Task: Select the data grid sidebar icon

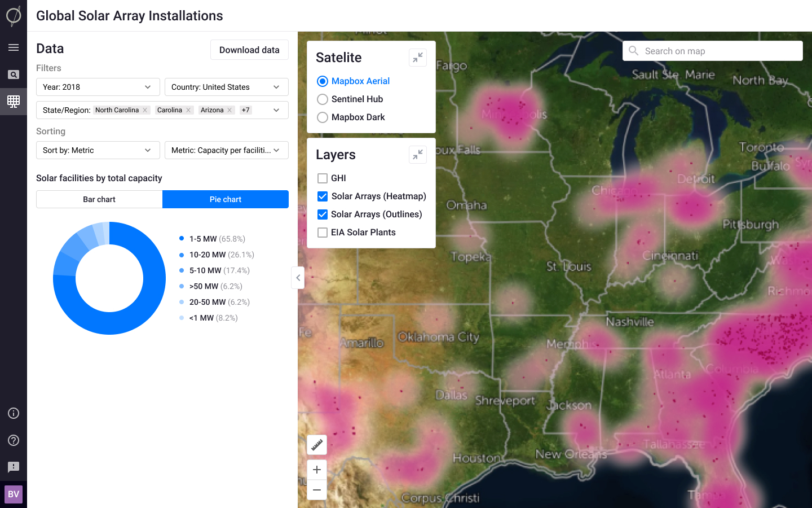Action: tap(14, 102)
